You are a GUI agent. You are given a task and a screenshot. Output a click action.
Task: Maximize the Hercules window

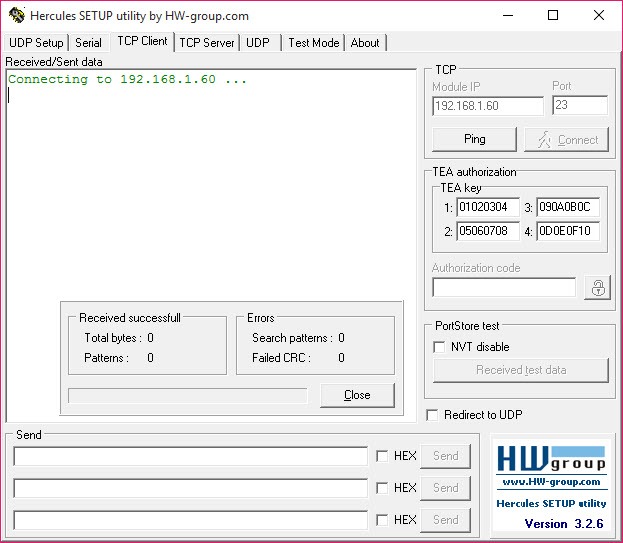click(553, 15)
